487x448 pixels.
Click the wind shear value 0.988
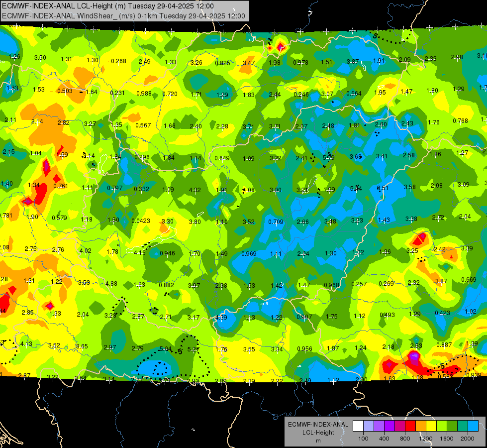tap(144, 94)
